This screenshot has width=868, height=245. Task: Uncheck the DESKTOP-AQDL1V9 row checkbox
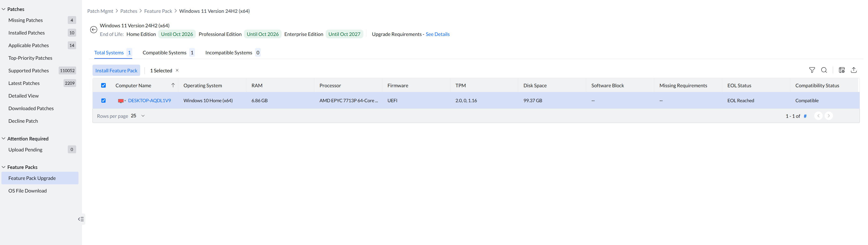click(x=104, y=101)
